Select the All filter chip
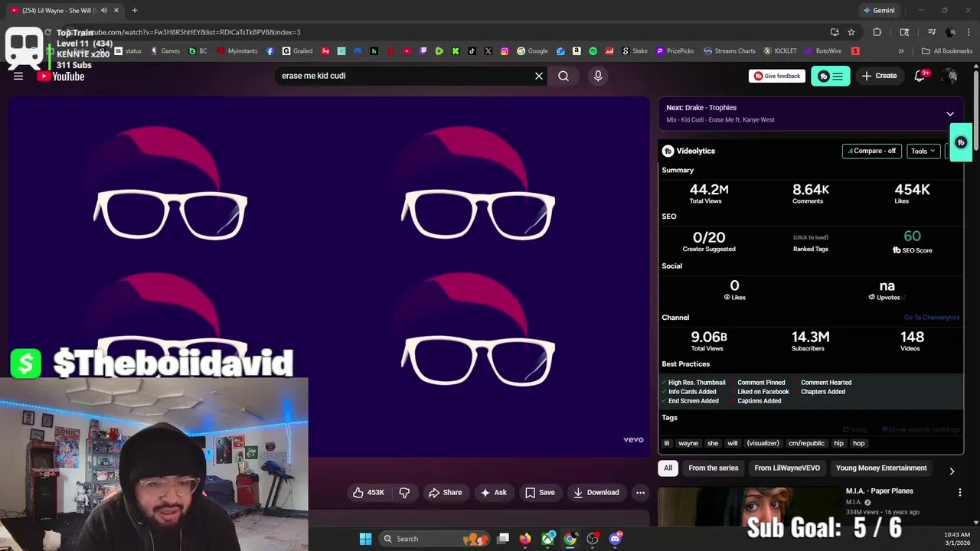The height and width of the screenshot is (551, 980). point(668,468)
